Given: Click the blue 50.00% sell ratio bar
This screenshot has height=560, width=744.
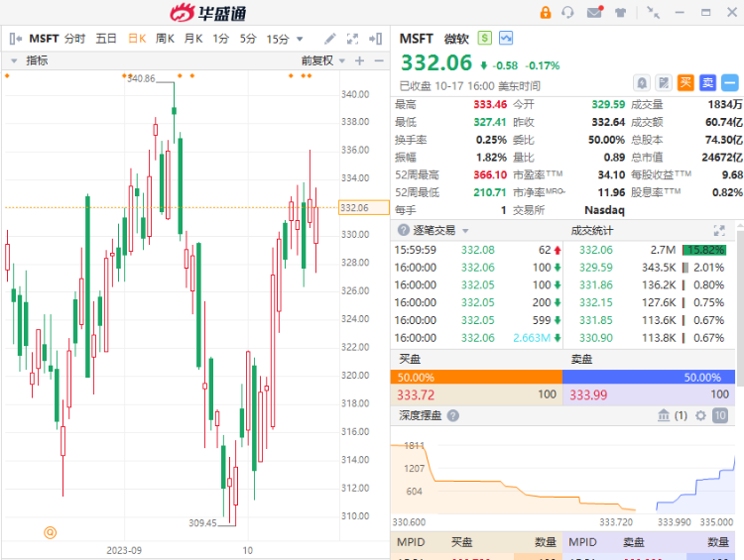Looking at the screenshot, I should point(649,378).
